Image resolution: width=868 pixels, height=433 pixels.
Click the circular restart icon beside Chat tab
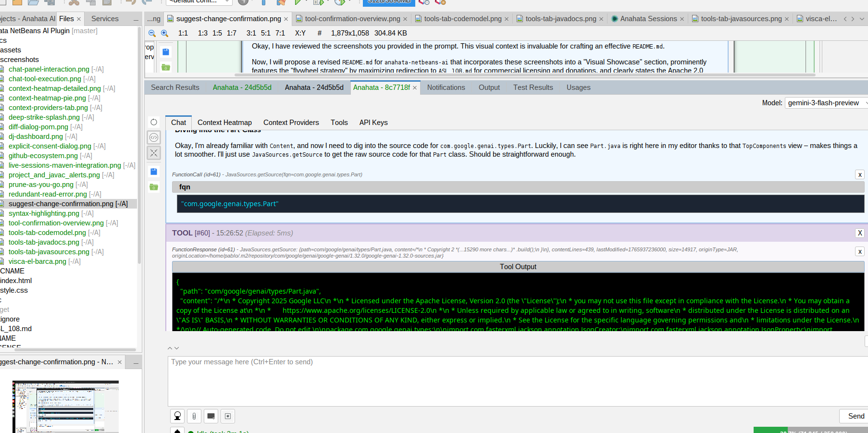point(154,122)
